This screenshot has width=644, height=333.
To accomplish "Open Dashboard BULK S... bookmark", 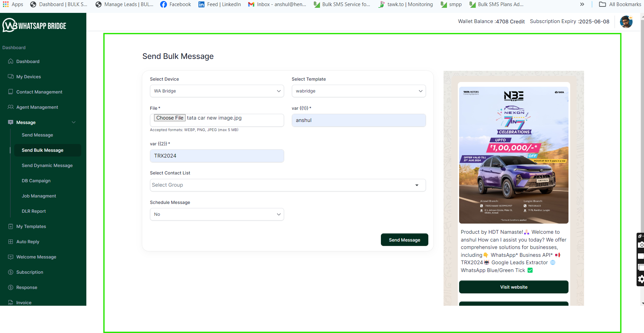I will [x=59, y=4].
